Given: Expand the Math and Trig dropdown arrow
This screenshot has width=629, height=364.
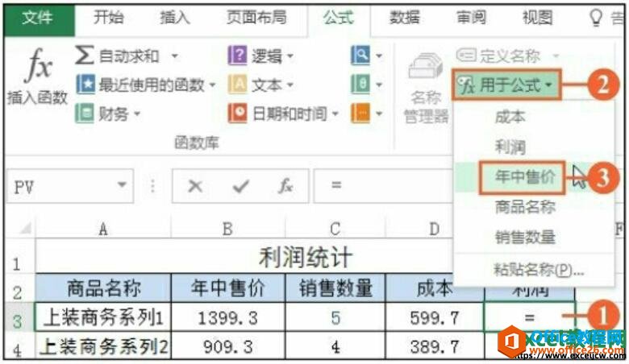Looking at the screenshot, I should [379, 85].
